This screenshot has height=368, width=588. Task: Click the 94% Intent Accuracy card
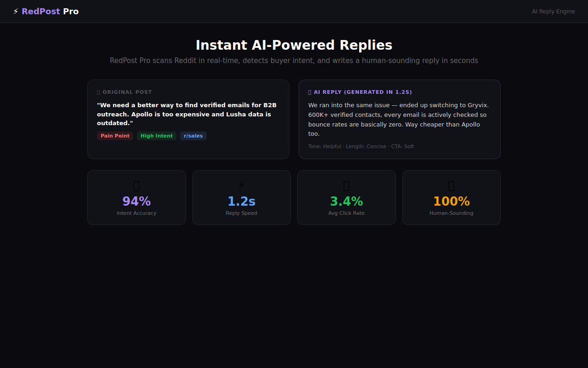[136, 198]
